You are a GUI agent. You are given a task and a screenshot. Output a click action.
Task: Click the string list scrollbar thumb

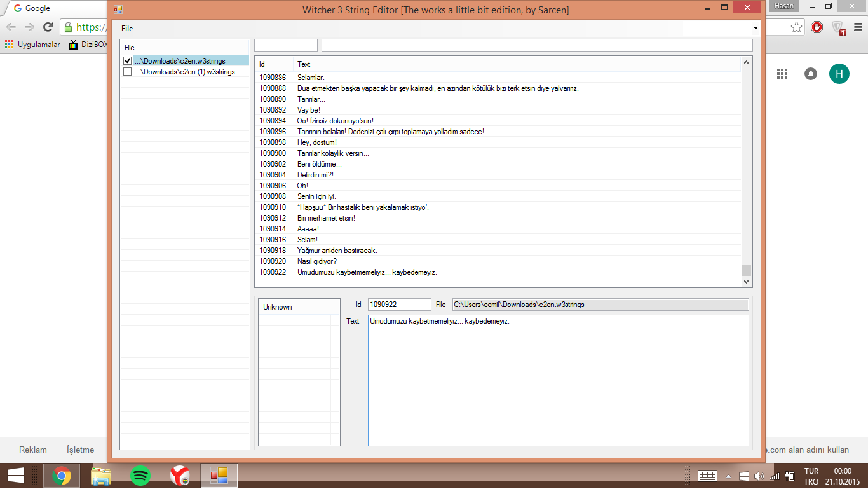(747, 270)
